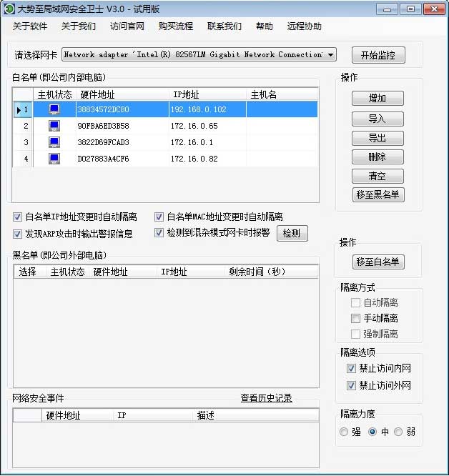Select 中 isolation strength
This screenshot has height=476, width=449.
372,432
